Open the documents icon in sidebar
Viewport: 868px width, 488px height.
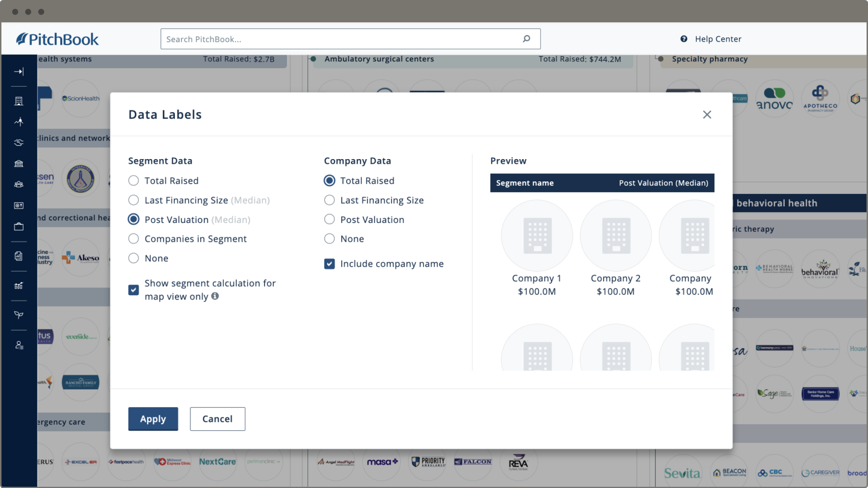(x=19, y=256)
